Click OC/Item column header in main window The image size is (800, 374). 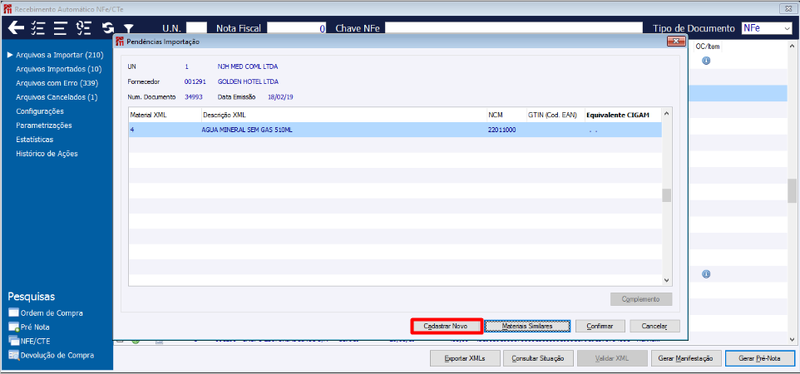(x=708, y=46)
